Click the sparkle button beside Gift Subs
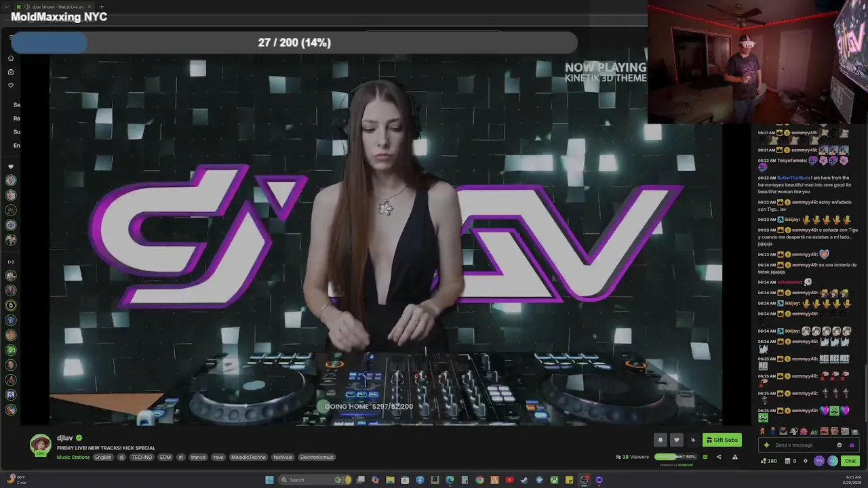Screen dimensions: 868x488 692,440
